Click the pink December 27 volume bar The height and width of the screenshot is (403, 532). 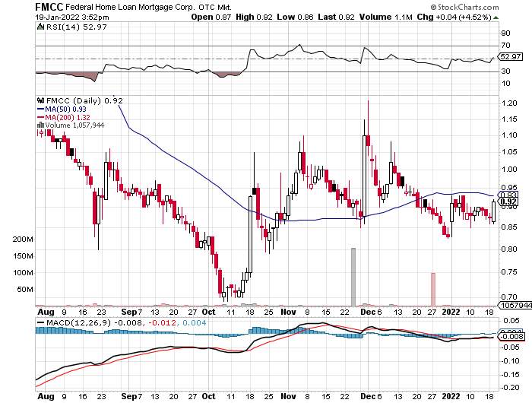point(433,290)
